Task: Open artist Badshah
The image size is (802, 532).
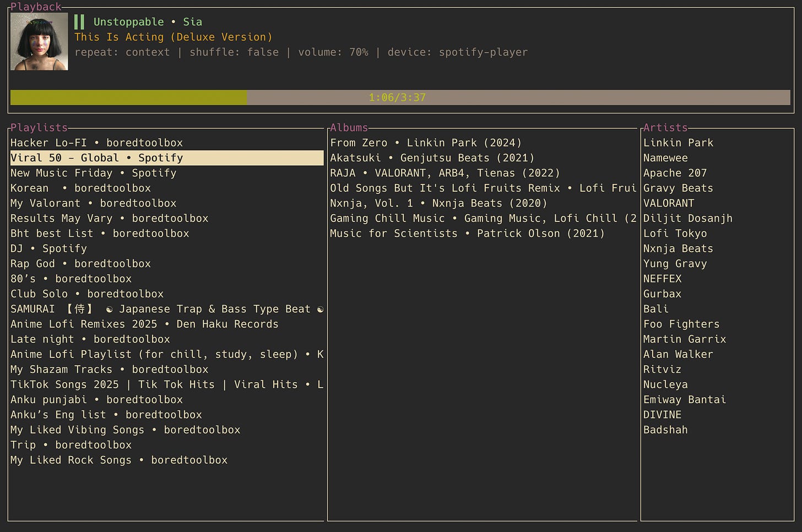Action: 665,430
